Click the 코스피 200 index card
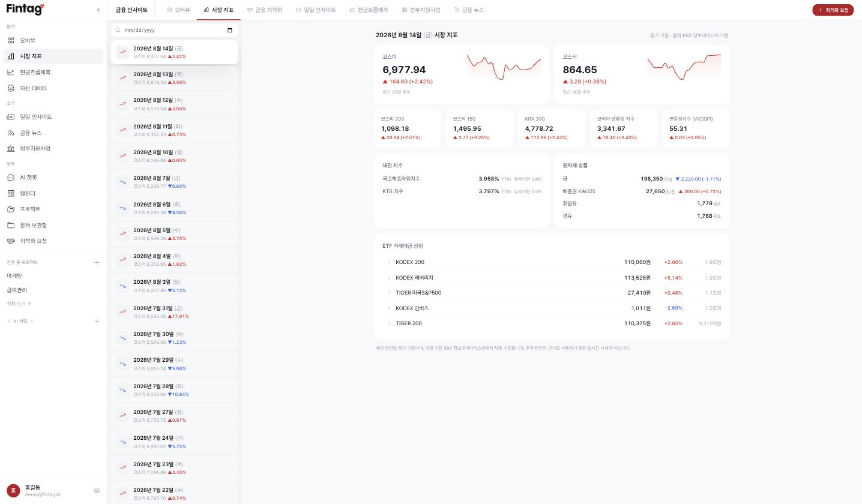The image size is (862, 504). tap(408, 128)
